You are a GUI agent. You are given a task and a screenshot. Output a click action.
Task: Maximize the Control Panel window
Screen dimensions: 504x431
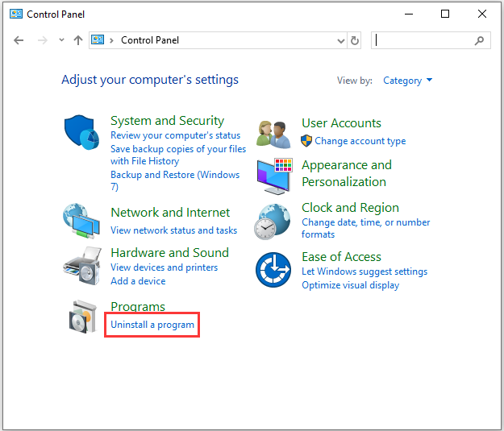tap(445, 14)
